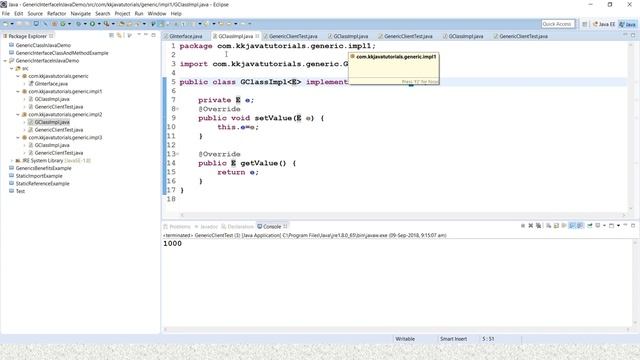Click the New file toolbar icon
Screen dimensions: 640x360
(5, 24)
